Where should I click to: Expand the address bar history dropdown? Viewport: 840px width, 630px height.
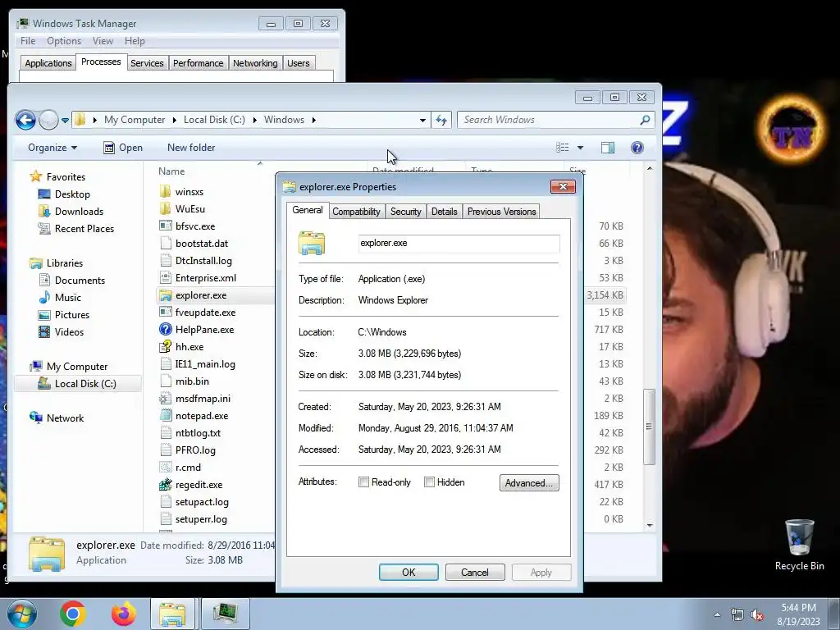click(422, 120)
